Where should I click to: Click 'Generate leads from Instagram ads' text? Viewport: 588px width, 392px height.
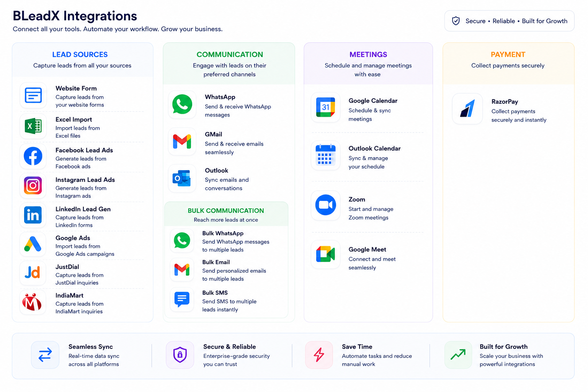coord(81,192)
